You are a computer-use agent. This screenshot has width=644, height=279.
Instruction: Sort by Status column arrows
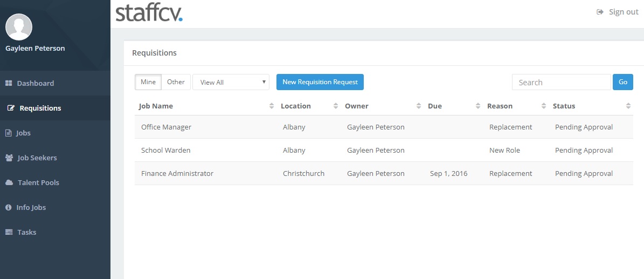628,106
